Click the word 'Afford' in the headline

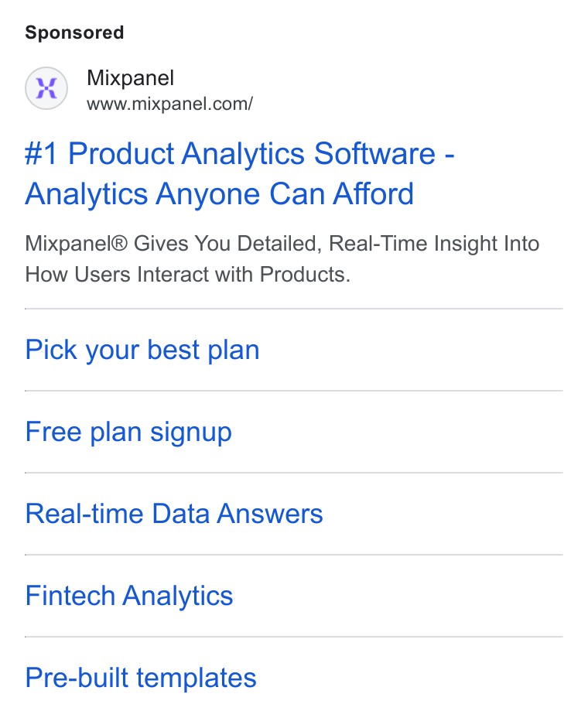coord(373,193)
